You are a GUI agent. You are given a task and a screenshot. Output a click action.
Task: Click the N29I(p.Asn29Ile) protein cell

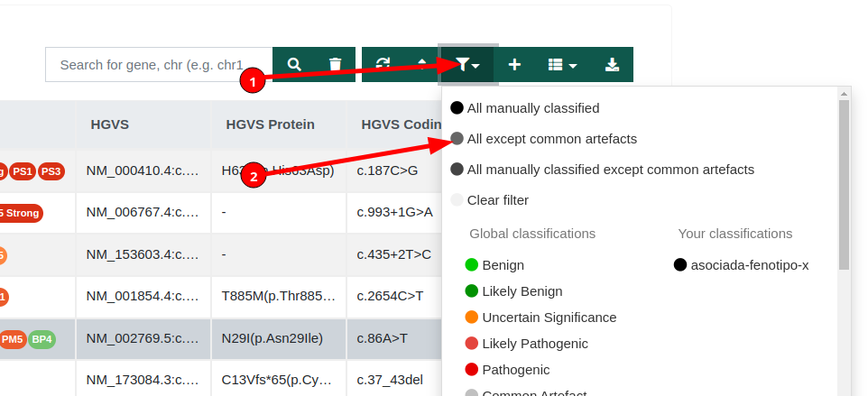[x=279, y=338]
